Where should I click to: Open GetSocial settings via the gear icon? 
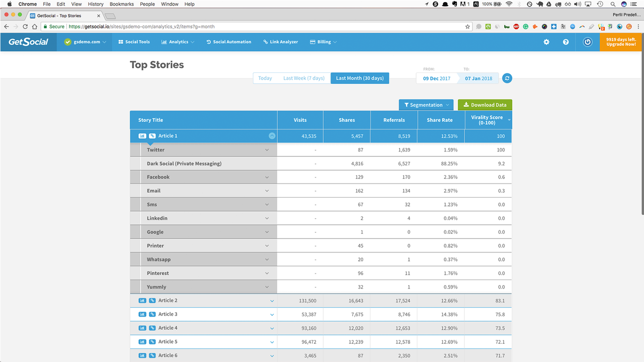546,42
